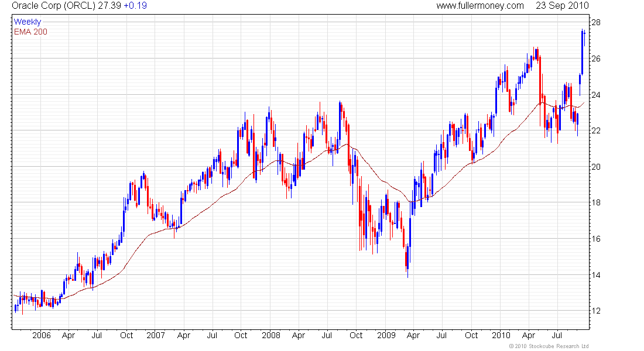Click the 18 price axis label
The width and height of the screenshot is (644, 351).
[x=595, y=202]
